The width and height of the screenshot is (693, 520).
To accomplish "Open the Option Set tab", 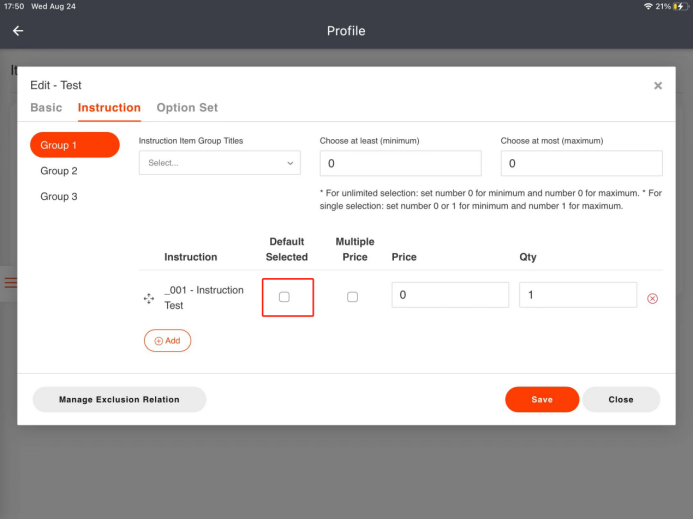I will pos(187,108).
